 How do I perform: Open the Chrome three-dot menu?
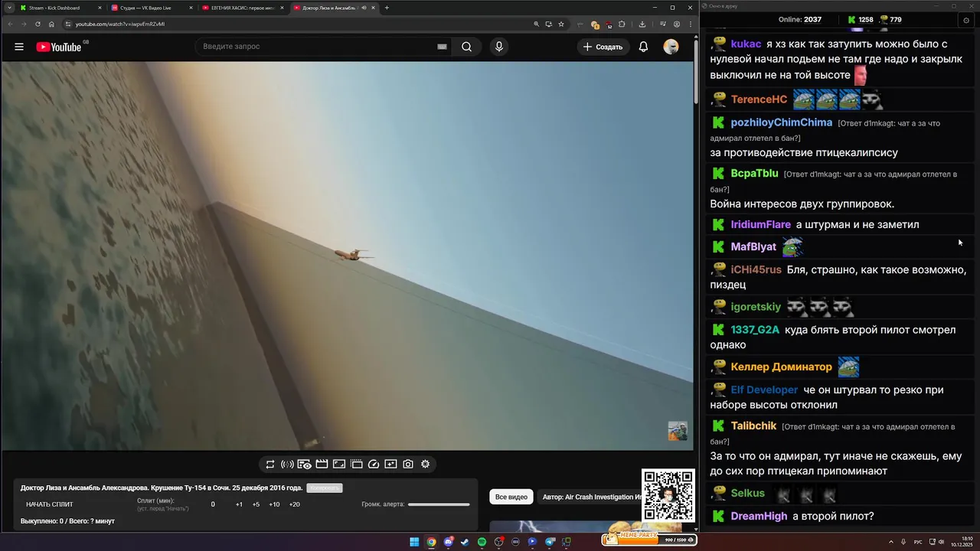click(690, 24)
